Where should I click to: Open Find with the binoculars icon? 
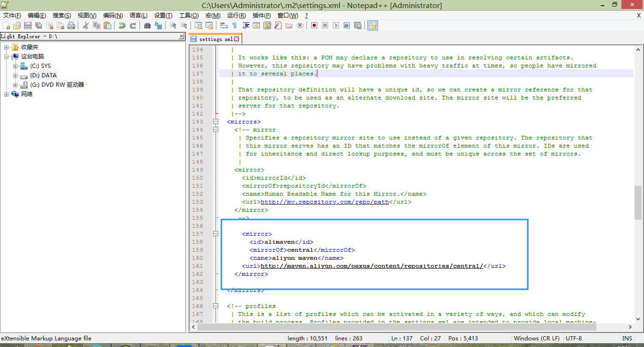coord(148,25)
